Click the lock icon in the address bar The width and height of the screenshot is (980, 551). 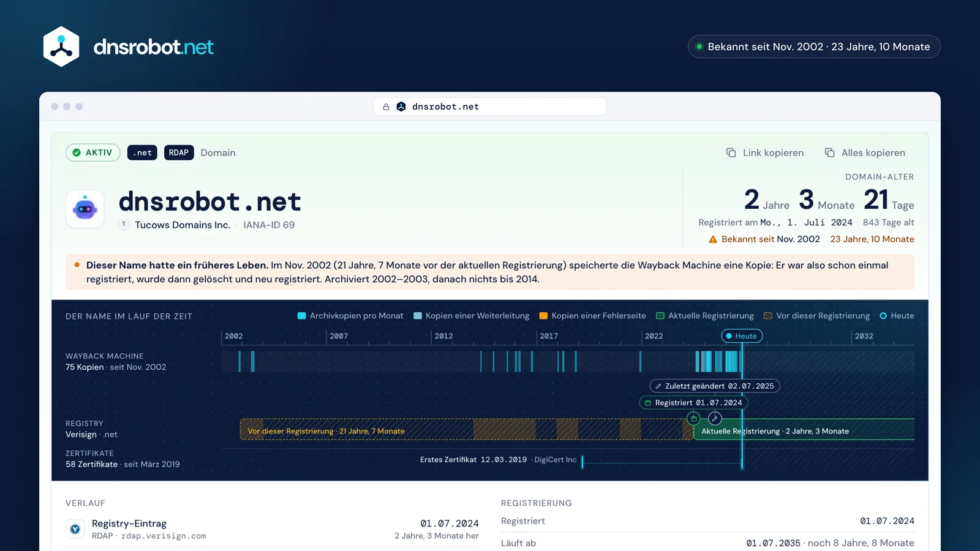pos(386,107)
